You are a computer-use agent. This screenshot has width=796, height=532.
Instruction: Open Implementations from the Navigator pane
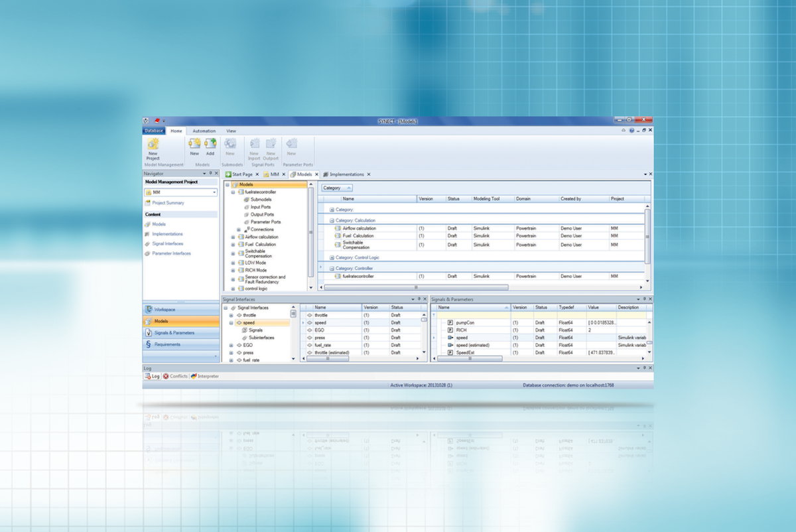[167, 234]
